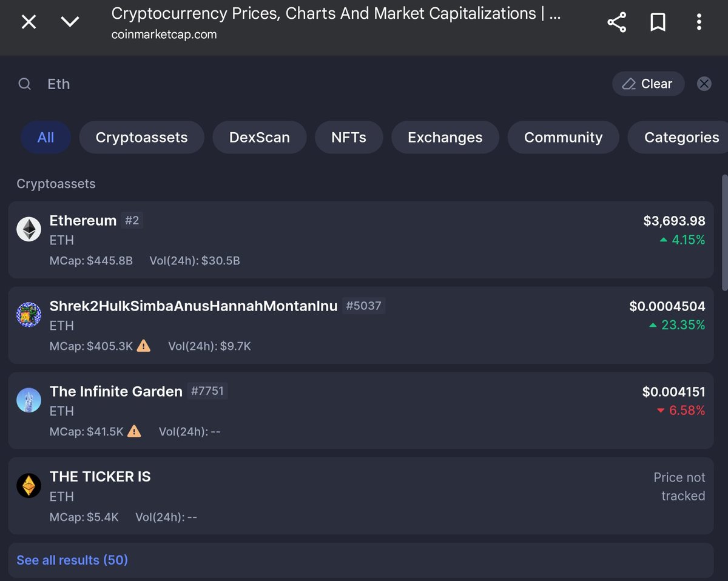Tap the share icon in browser header
Viewport: 728px width, 581px height.
[616, 23]
